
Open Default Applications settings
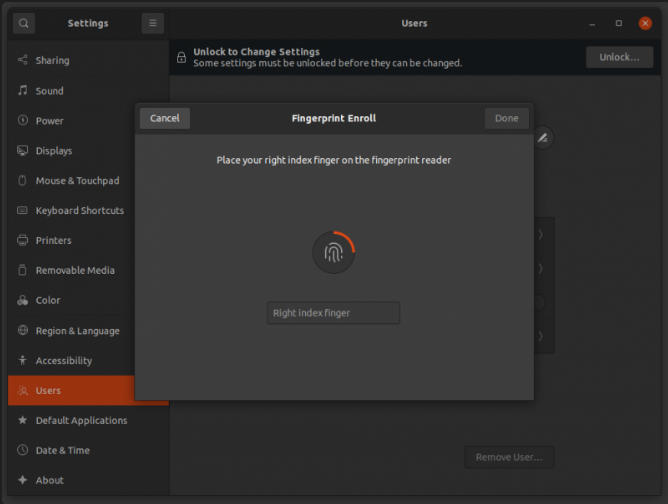point(88,420)
